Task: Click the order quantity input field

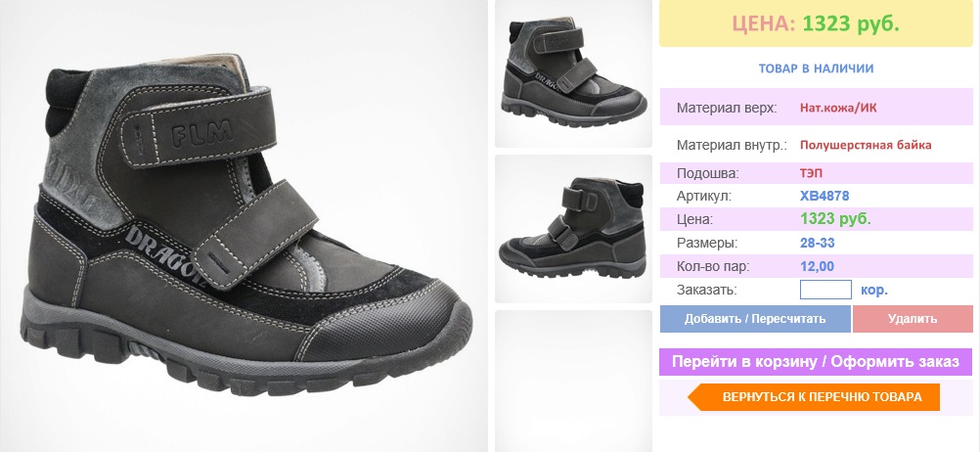Action: [825, 290]
